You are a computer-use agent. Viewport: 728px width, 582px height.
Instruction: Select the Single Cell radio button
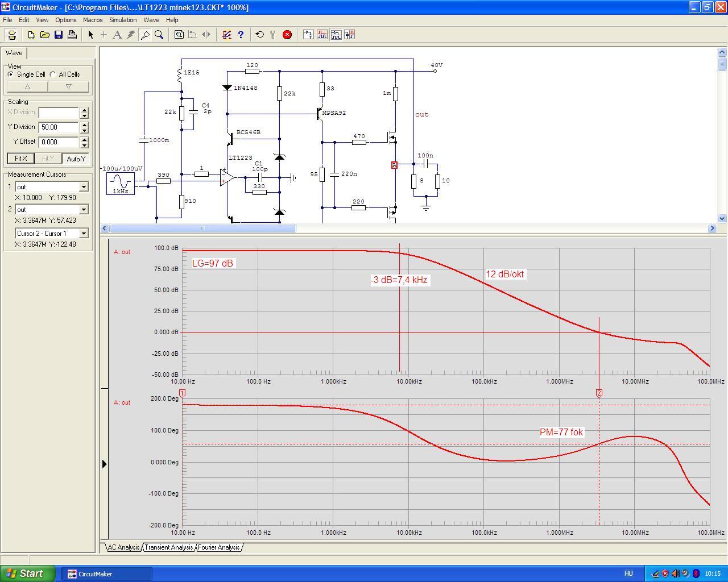tap(11, 74)
